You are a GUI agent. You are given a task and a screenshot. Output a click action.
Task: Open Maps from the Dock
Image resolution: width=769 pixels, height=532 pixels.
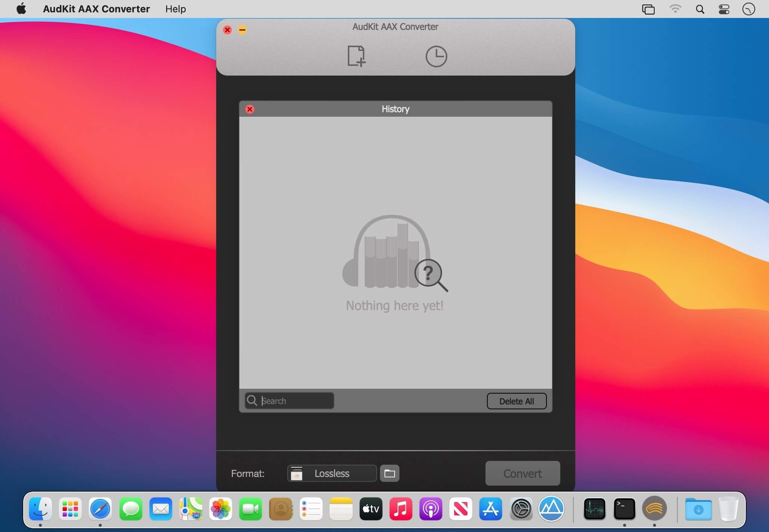point(191,509)
